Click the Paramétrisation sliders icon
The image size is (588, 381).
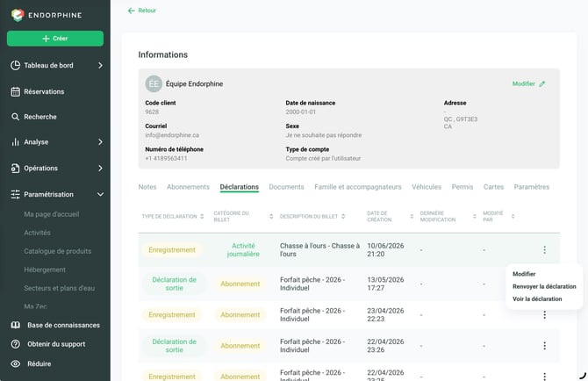(16, 194)
